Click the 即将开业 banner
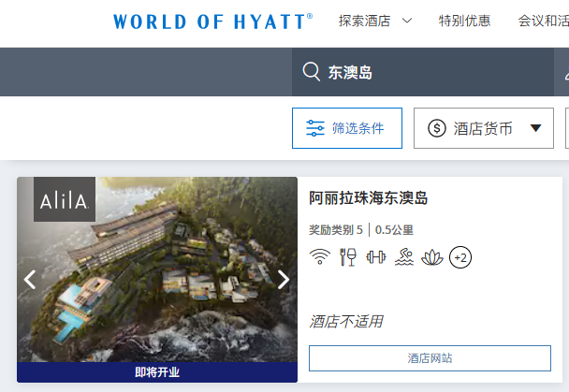Screen dimensions: 569x392 coord(157,372)
